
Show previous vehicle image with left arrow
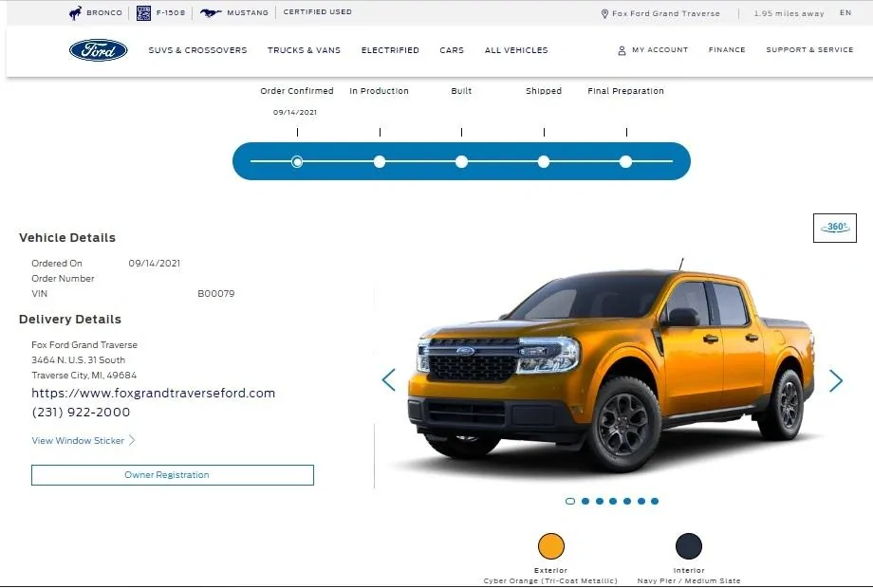point(389,380)
